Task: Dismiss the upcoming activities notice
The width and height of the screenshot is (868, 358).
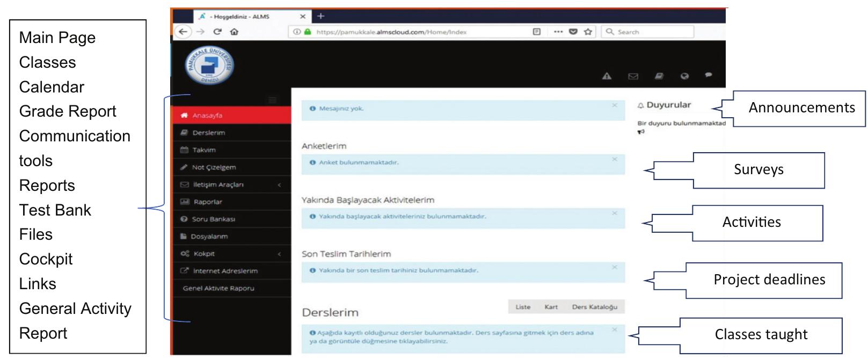Action: 615,213
